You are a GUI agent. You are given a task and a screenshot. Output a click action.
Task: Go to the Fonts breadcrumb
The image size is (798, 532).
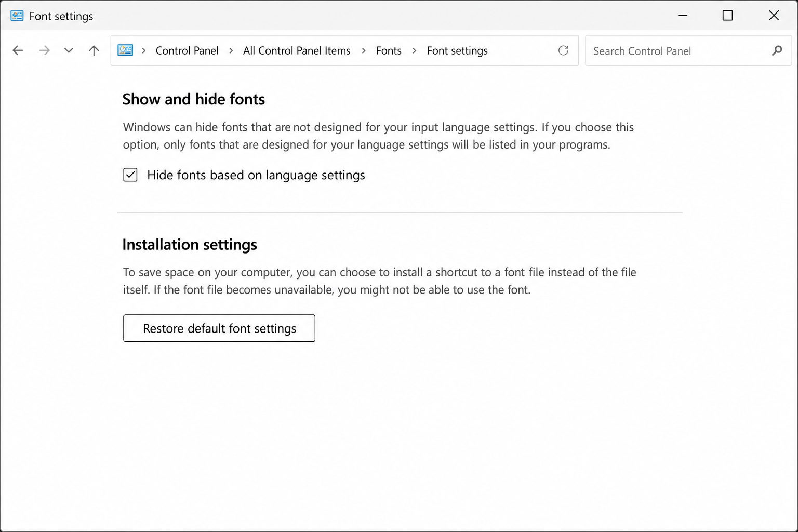389,50
